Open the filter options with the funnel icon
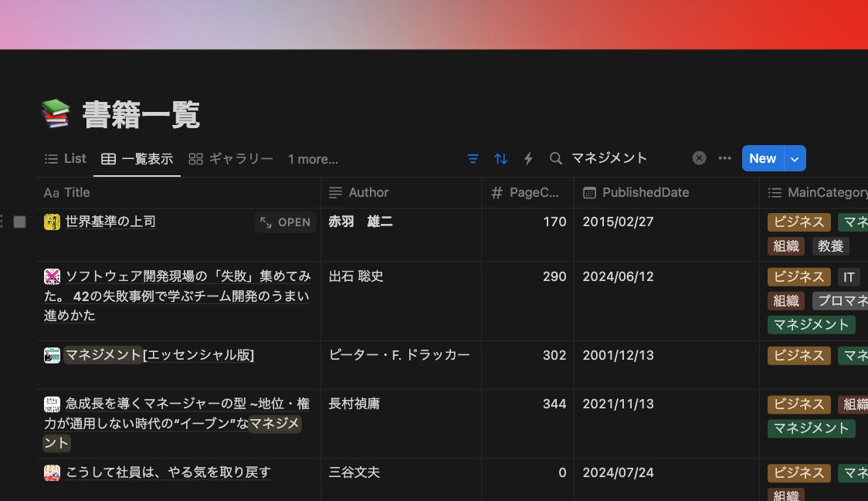This screenshot has width=868, height=501. click(x=473, y=158)
